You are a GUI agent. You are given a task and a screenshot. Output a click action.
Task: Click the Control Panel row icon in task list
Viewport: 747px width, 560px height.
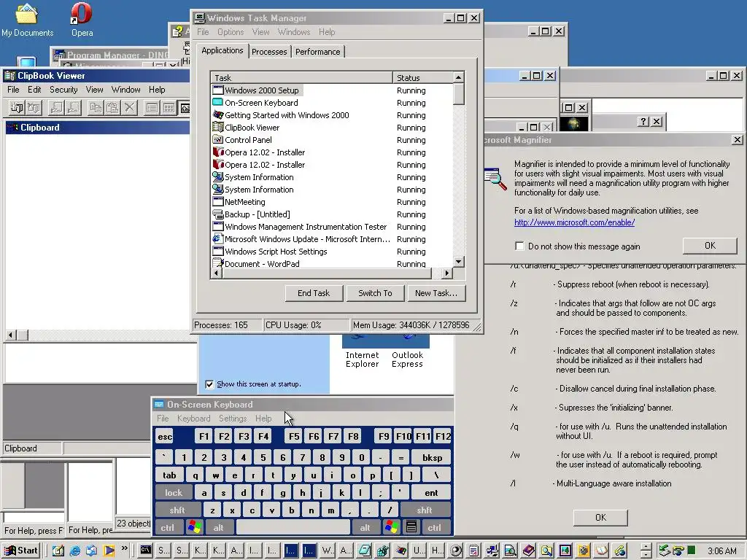(217, 139)
